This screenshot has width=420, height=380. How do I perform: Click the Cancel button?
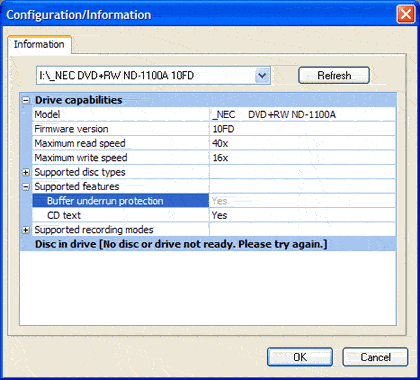pos(375,357)
